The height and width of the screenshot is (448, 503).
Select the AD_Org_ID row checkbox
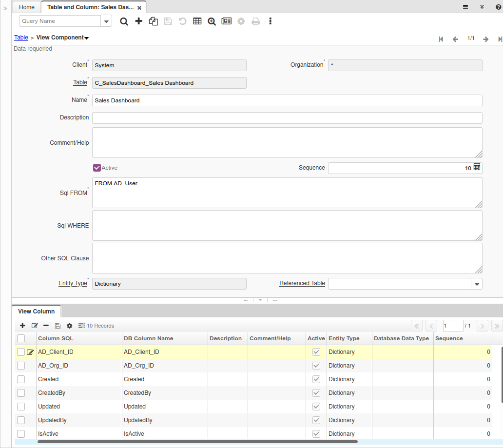click(x=21, y=366)
